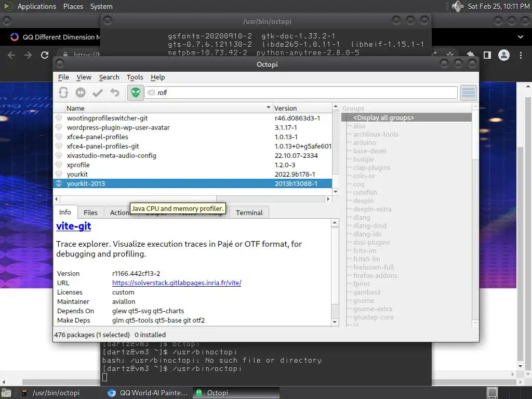
Task: Click the package list horizontal scroll-right arrow
Action: click(328, 199)
